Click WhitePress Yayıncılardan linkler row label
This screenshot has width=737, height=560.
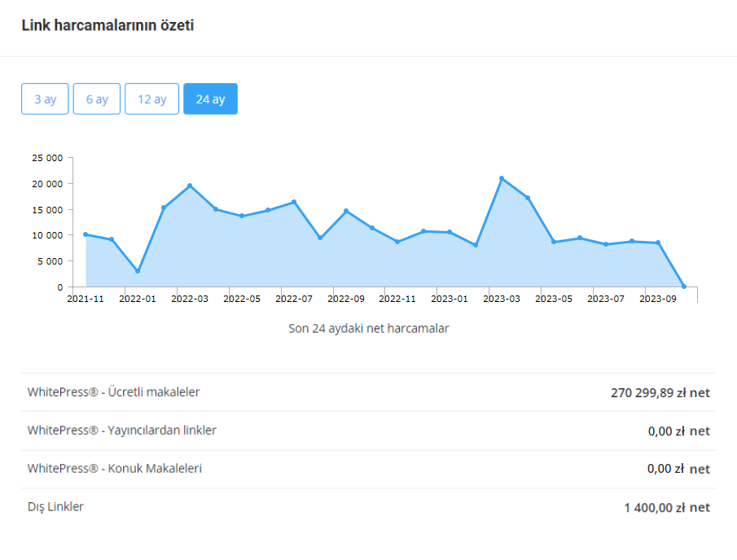(x=121, y=431)
